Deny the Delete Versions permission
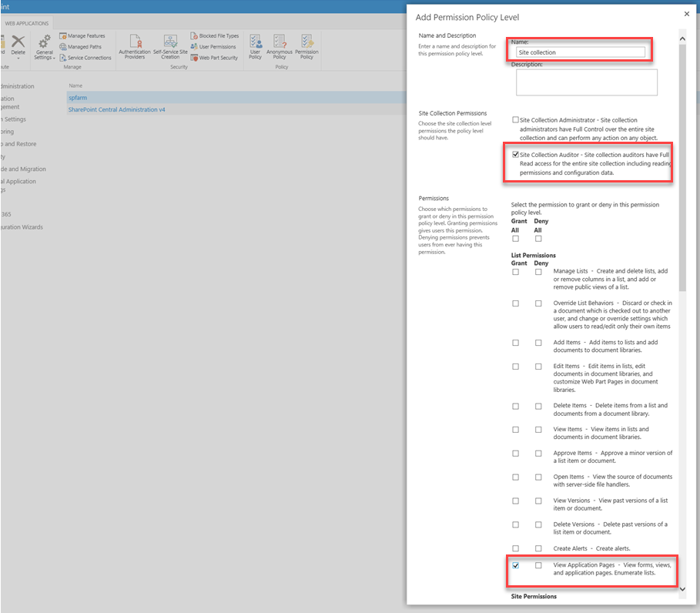Image resolution: width=700 pixels, height=613 pixels. 538,524
